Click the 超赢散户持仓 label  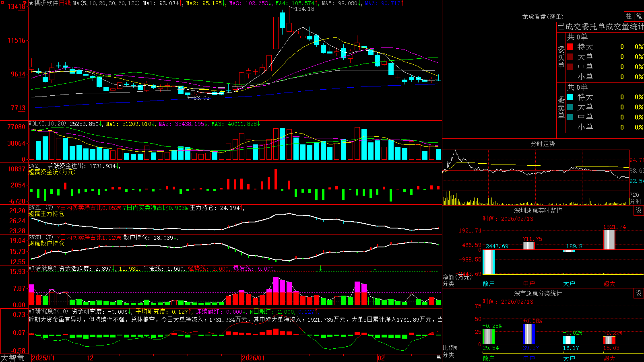[x=46, y=244]
